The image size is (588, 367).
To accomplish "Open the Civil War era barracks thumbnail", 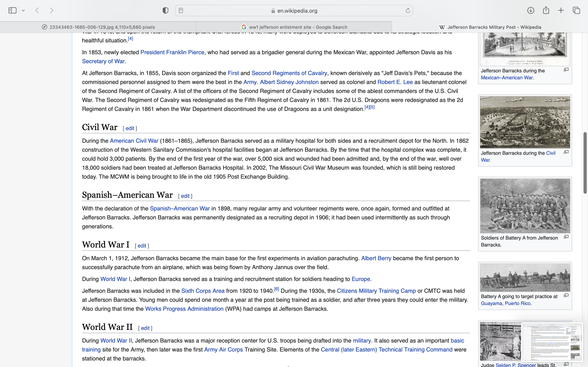I will click(x=525, y=122).
